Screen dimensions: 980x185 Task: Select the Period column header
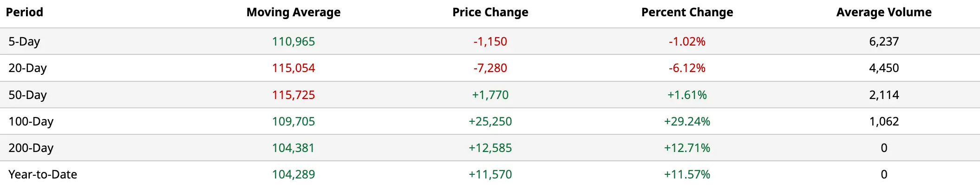(x=24, y=12)
